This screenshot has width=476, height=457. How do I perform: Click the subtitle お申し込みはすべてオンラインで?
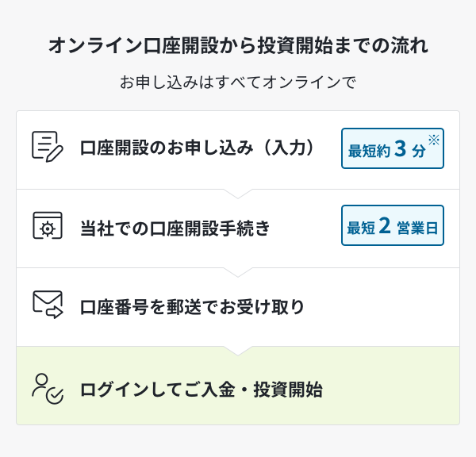tap(238, 83)
